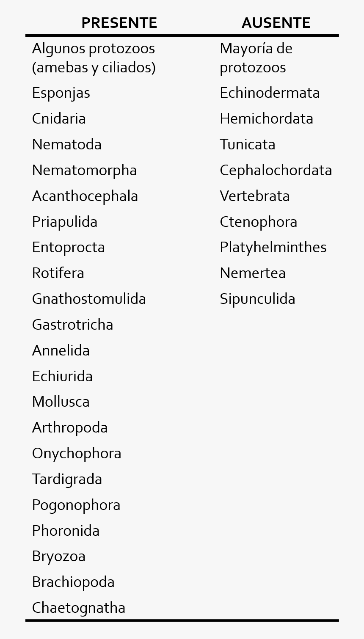Click the Platyhelminthes entry
Screen dimensions: 364x639
(x=273, y=248)
